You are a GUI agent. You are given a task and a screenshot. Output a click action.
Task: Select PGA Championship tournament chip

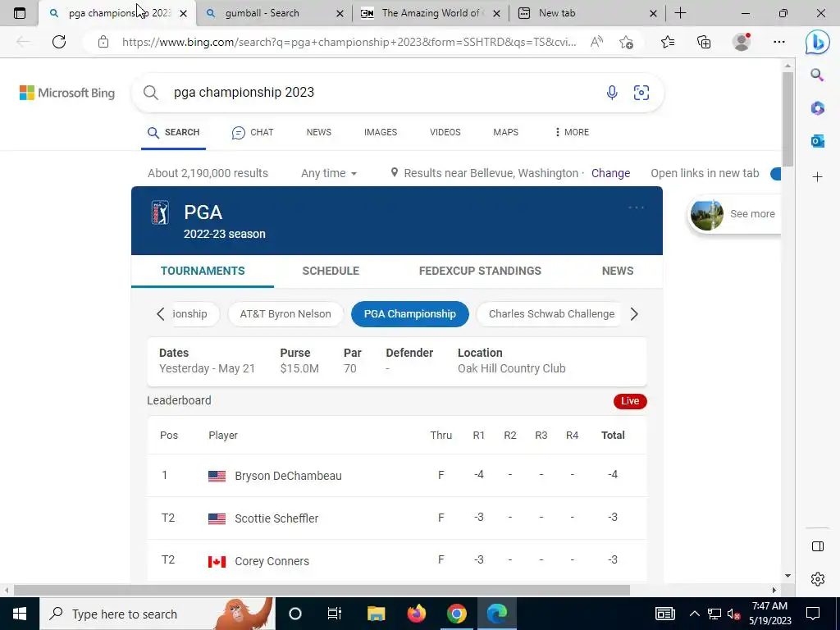point(410,314)
